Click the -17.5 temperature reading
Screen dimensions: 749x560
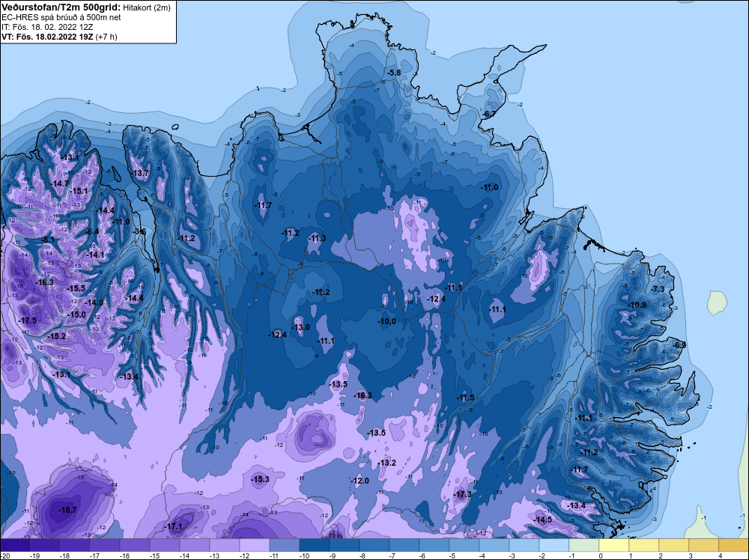click(x=27, y=321)
